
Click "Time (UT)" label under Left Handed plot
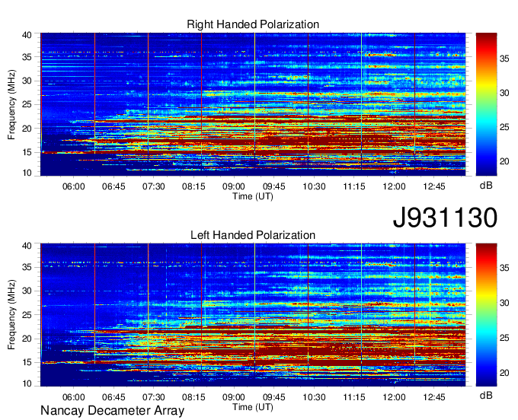(x=253, y=407)
